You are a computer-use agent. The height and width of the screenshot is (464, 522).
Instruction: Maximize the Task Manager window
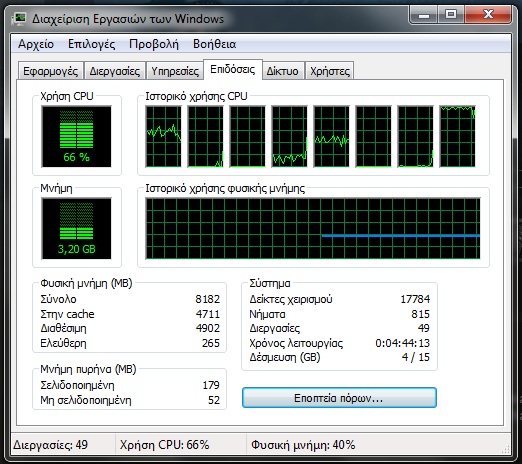[x=451, y=15]
